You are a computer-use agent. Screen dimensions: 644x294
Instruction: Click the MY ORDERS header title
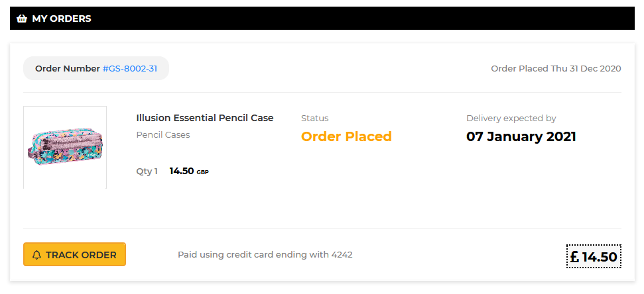(62, 19)
